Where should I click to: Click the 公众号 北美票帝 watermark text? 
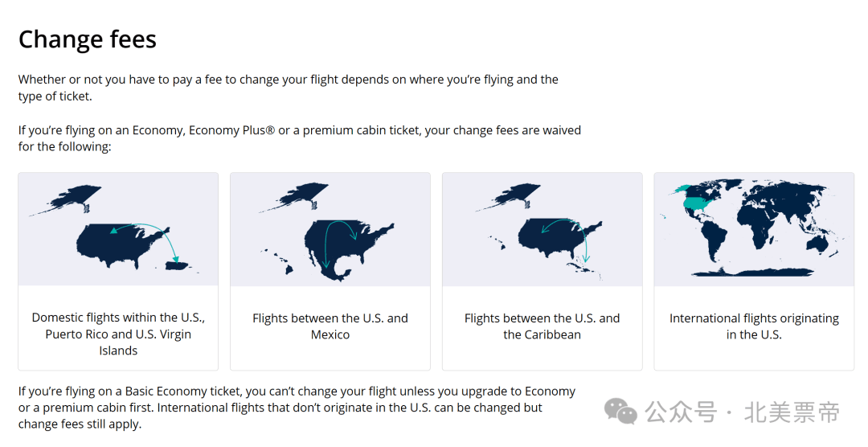pos(742,412)
